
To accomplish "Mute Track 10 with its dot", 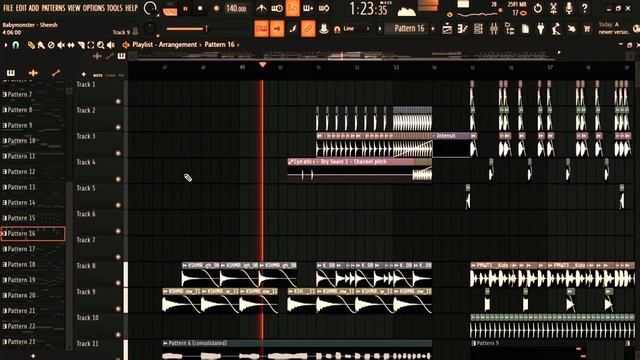I will click(x=118, y=334).
